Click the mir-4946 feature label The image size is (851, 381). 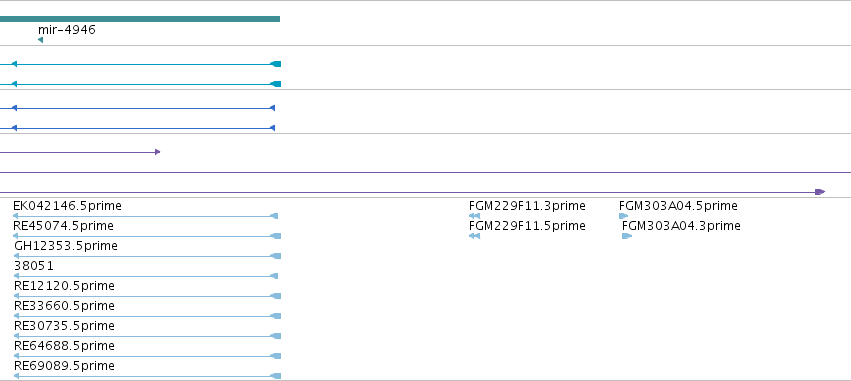click(x=67, y=29)
